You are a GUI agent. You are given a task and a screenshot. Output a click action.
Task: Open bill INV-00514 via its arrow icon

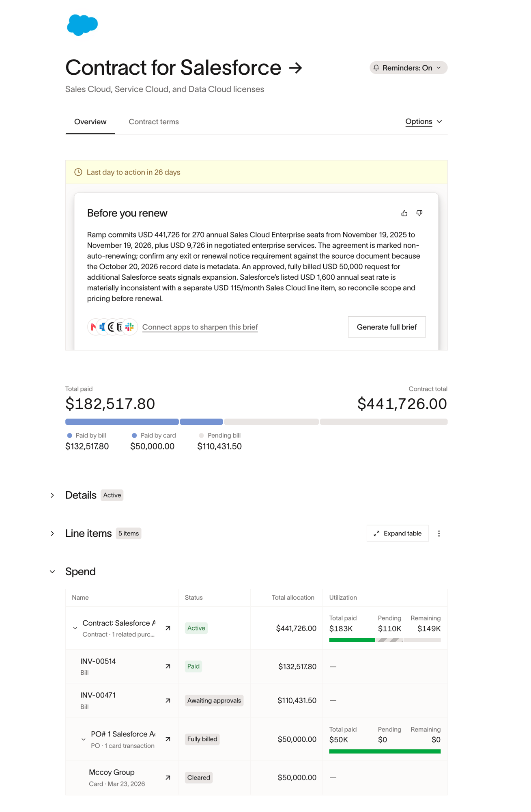click(x=168, y=666)
